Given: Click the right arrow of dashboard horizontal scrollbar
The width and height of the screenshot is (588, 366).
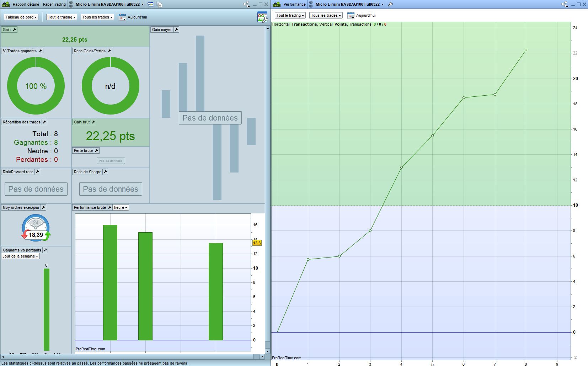Looking at the screenshot, I should coord(262,356).
